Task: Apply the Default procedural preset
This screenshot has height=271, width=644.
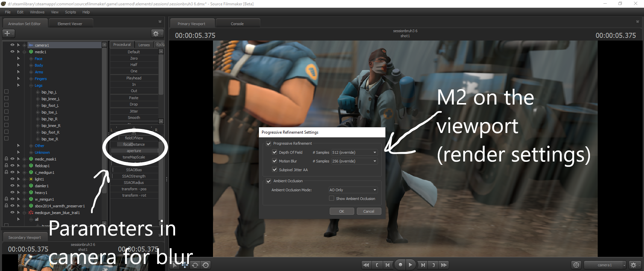Action: pyautogui.click(x=134, y=52)
